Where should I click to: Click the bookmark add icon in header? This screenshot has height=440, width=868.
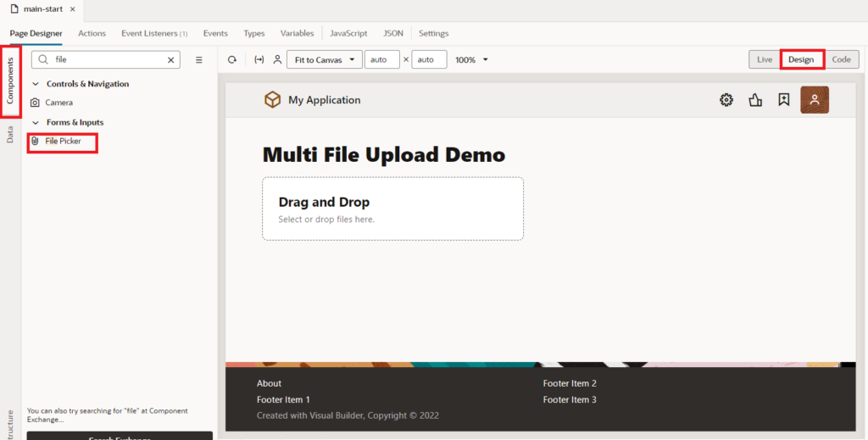point(784,100)
